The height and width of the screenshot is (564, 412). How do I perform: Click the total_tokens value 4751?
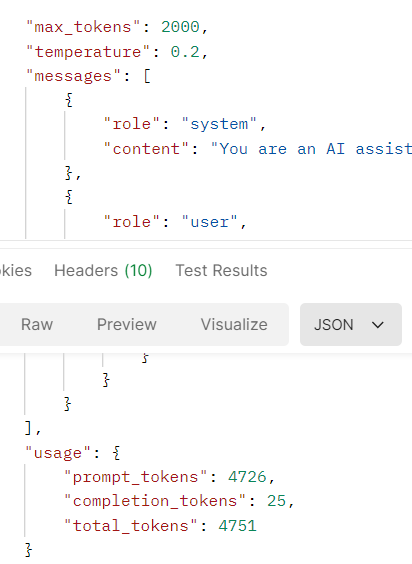(237, 526)
